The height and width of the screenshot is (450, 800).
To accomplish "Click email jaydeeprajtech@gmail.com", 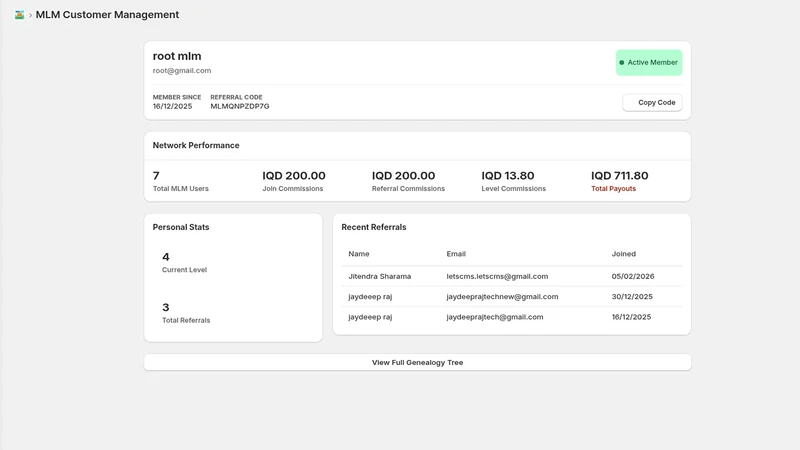I will point(494,317).
